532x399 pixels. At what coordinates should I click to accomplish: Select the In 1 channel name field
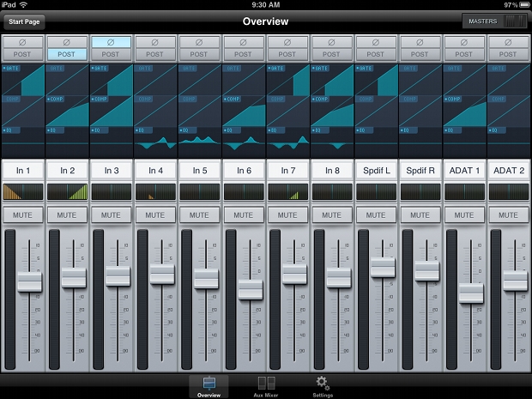click(23, 170)
